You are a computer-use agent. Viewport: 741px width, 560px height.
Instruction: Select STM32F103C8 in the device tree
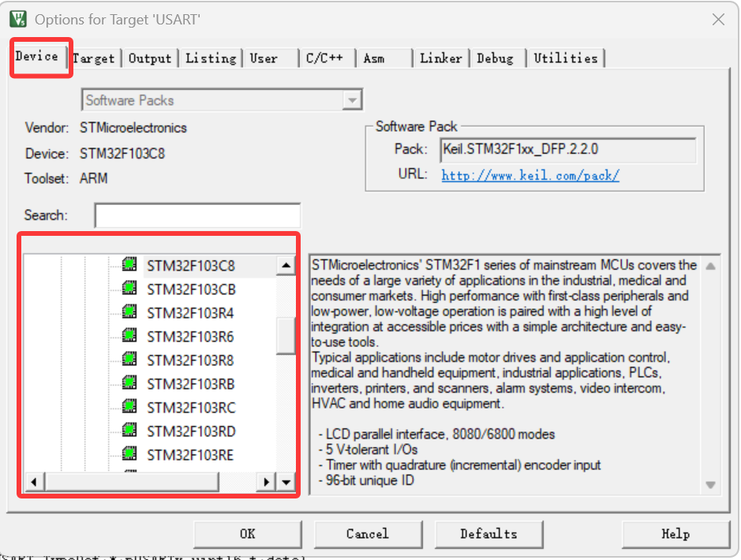[190, 266]
